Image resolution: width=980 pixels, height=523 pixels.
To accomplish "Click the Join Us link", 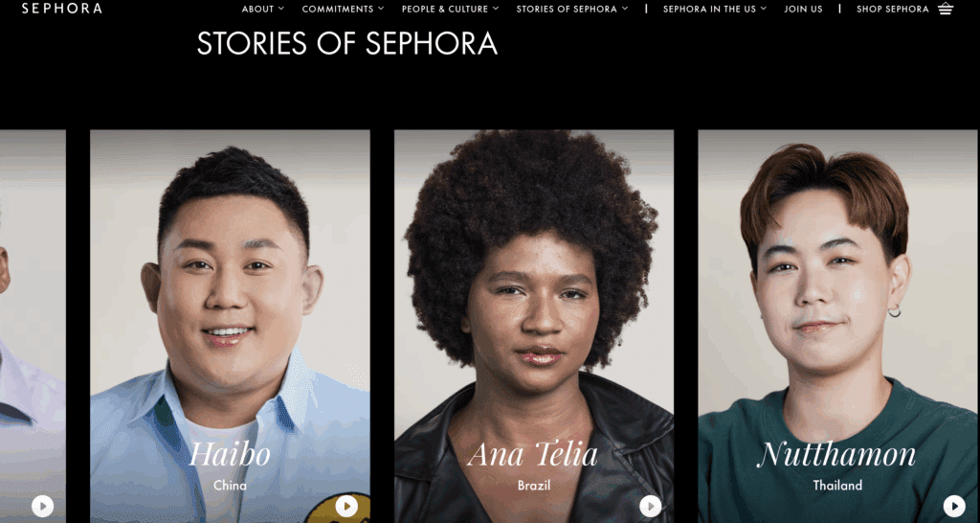I will pos(803,9).
